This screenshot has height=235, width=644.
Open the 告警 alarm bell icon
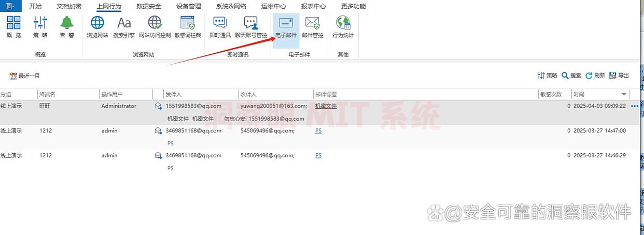click(x=67, y=27)
